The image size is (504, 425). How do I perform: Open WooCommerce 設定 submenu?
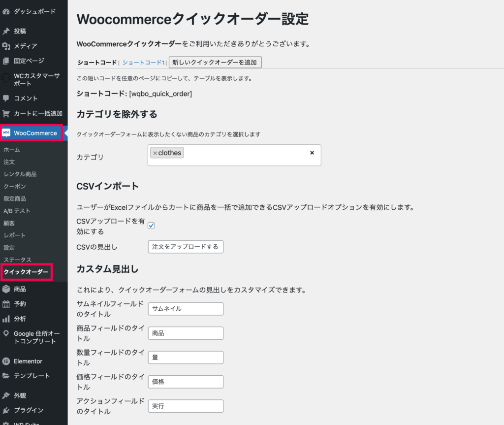(x=9, y=248)
